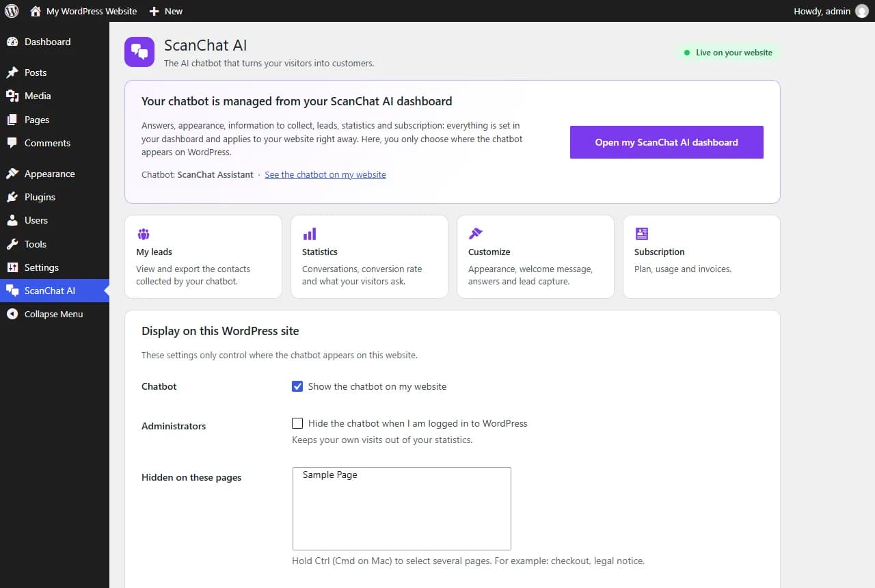
Task: Follow See the chatbot on my website link
Action: point(325,174)
